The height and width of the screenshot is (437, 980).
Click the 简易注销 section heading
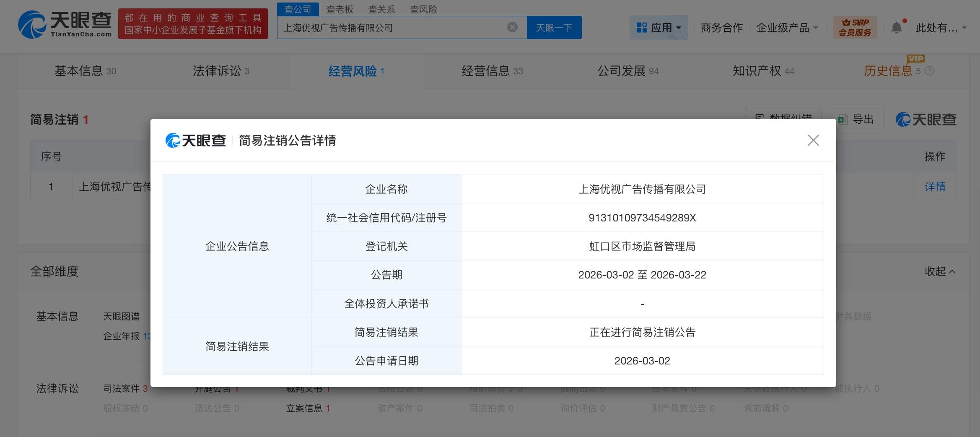tap(59, 120)
